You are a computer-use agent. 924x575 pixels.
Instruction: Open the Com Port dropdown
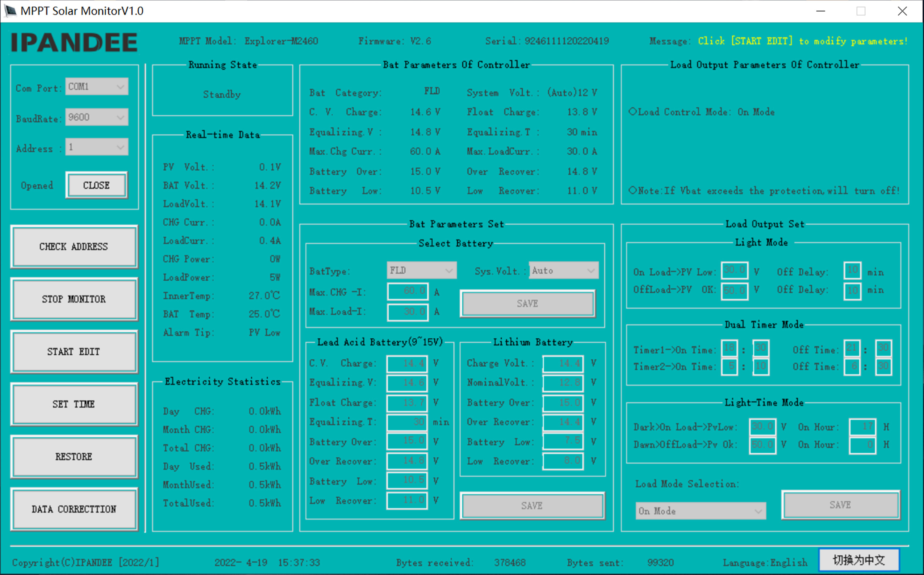[x=97, y=87]
